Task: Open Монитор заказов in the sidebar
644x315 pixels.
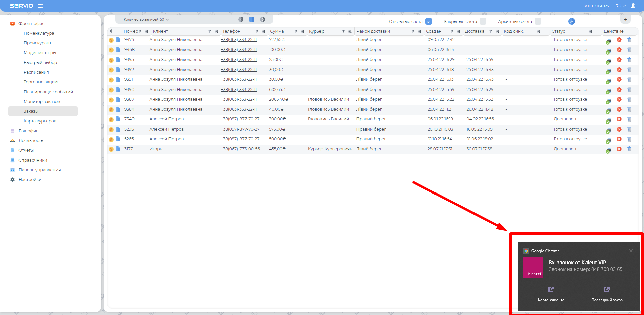Action: coord(42,102)
